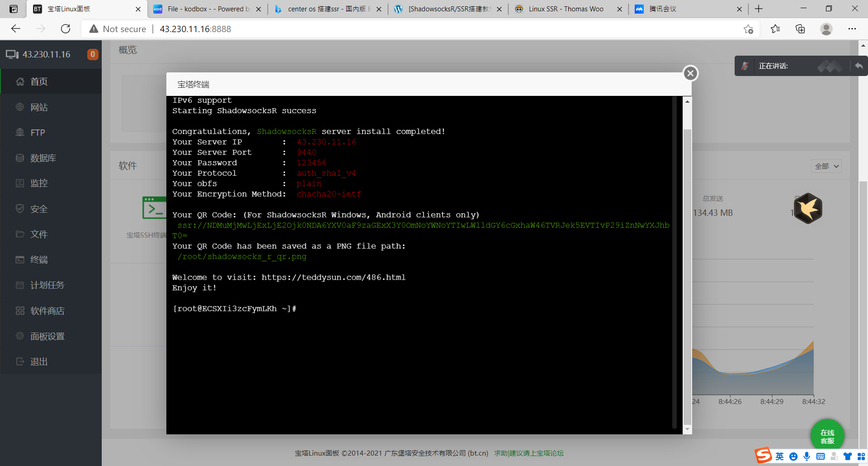Click the 在线客服 green support button

[827, 437]
